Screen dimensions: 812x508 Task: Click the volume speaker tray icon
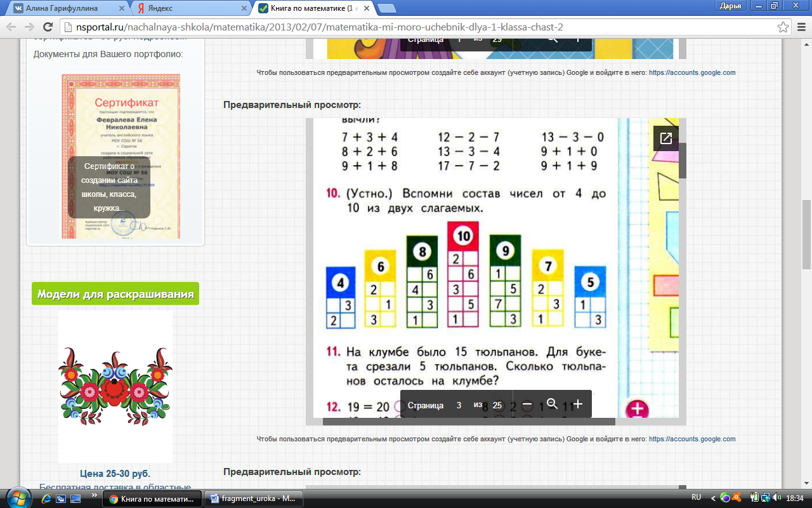(778, 498)
